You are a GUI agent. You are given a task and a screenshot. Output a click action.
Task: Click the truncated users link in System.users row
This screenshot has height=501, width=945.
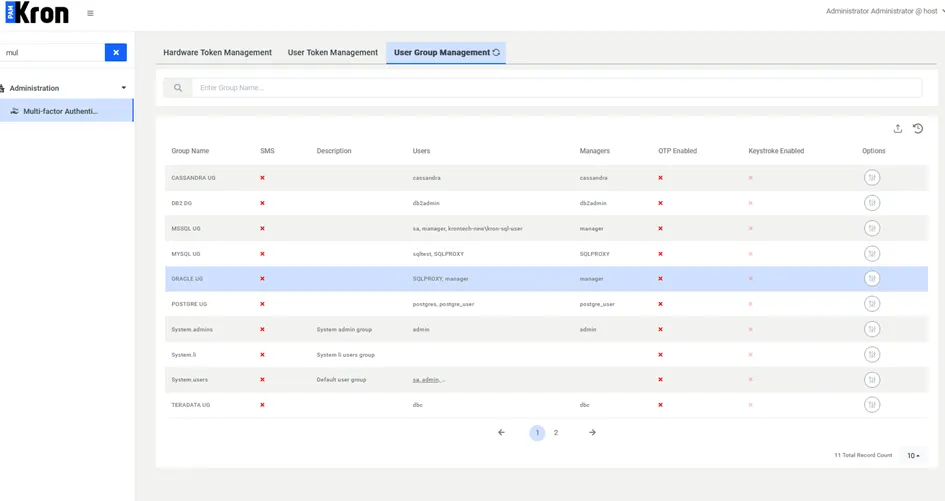[429, 380]
